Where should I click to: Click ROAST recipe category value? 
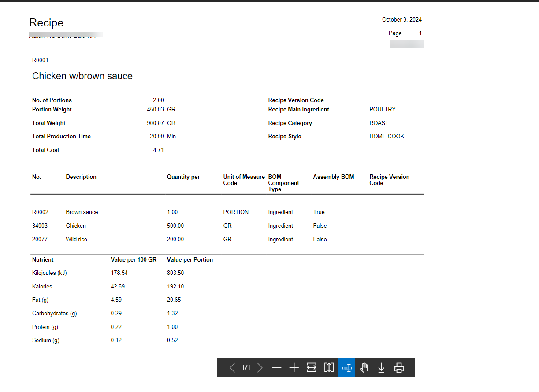[x=379, y=123]
